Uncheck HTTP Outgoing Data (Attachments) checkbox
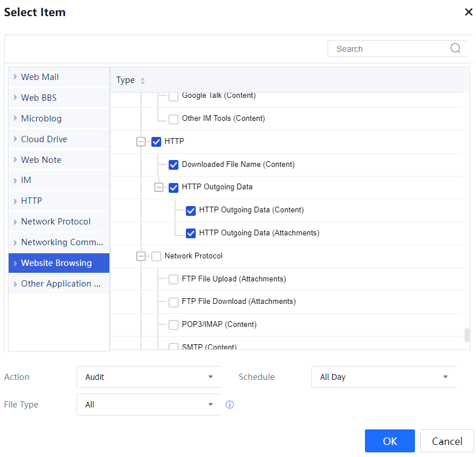This screenshot has height=457, width=476. [x=191, y=233]
